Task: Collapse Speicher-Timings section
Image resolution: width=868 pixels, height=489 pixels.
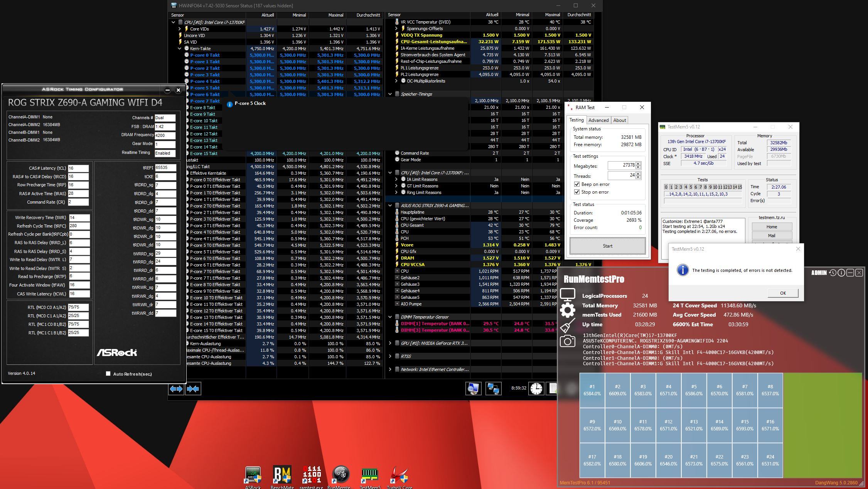Action: tap(390, 94)
